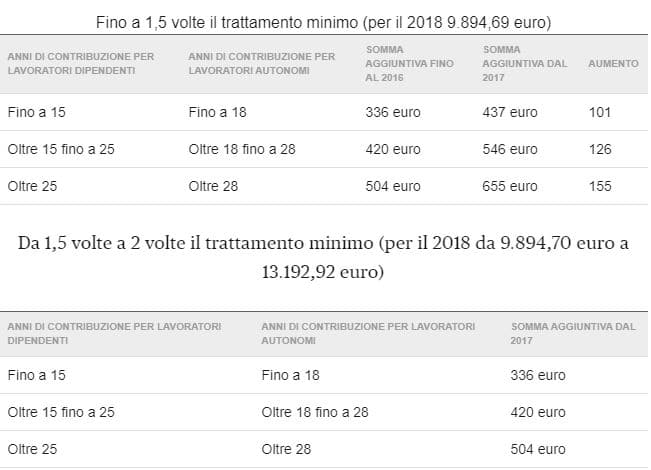Select the '101' increase value

601,112
